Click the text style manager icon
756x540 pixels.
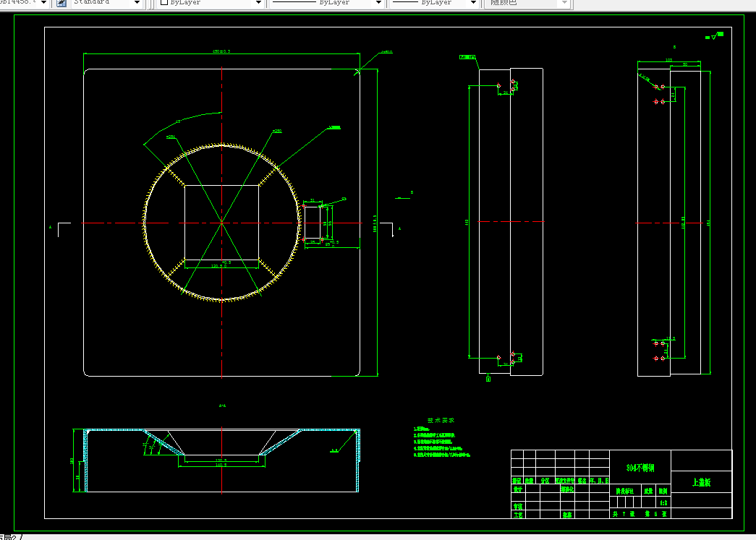point(61,3)
